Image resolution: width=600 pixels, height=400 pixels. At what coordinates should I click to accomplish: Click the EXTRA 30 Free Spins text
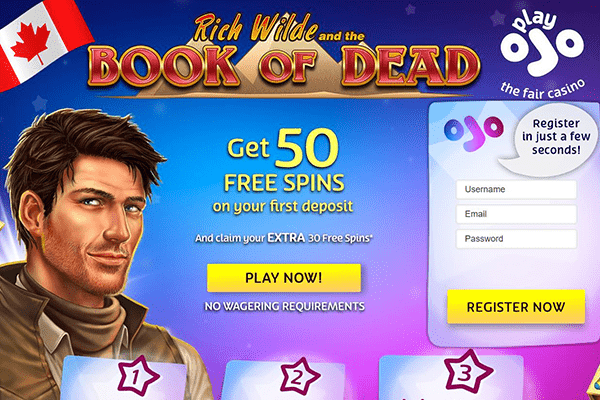320,238
